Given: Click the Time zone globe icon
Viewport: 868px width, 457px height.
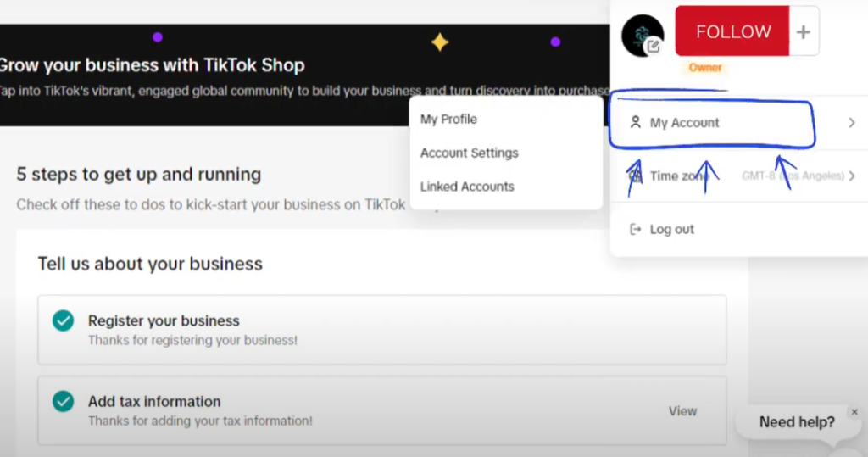Looking at the screenshot, I should pos(636,176).
